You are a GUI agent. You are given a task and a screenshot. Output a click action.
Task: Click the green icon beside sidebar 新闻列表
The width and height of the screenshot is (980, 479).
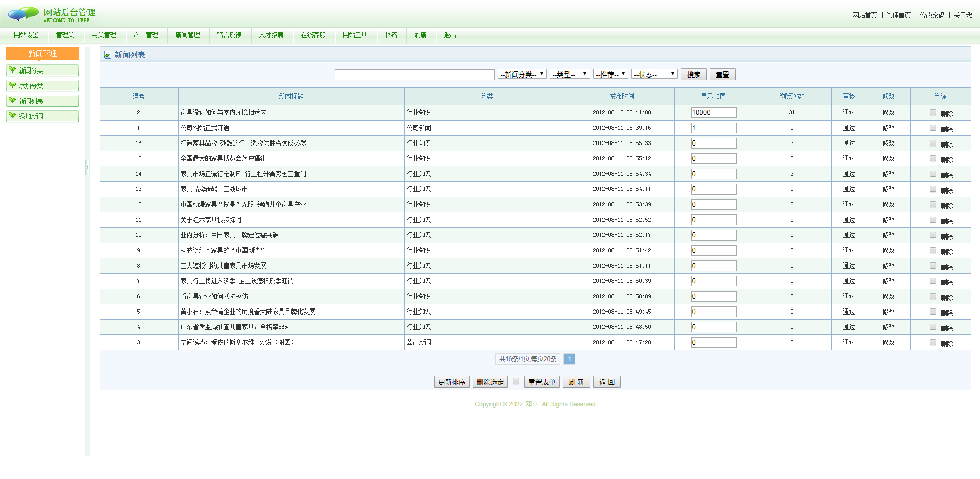[x=12, y=101]
